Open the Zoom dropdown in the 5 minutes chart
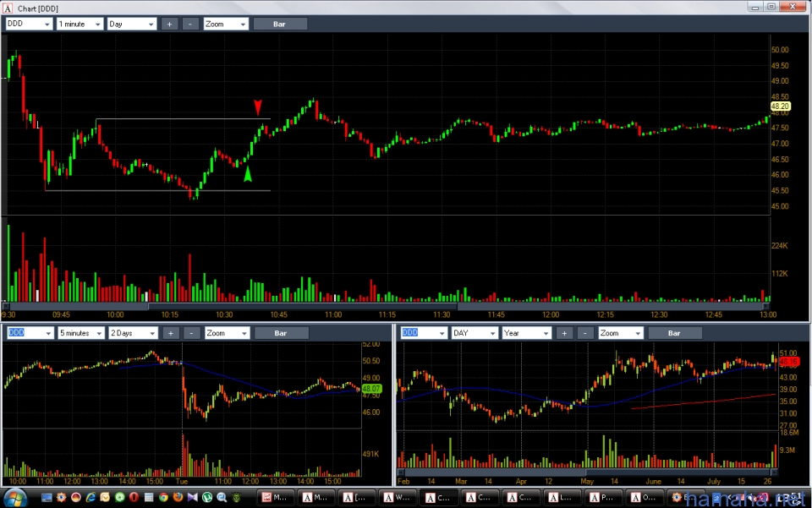812x508 pixels. pos(227,333)
